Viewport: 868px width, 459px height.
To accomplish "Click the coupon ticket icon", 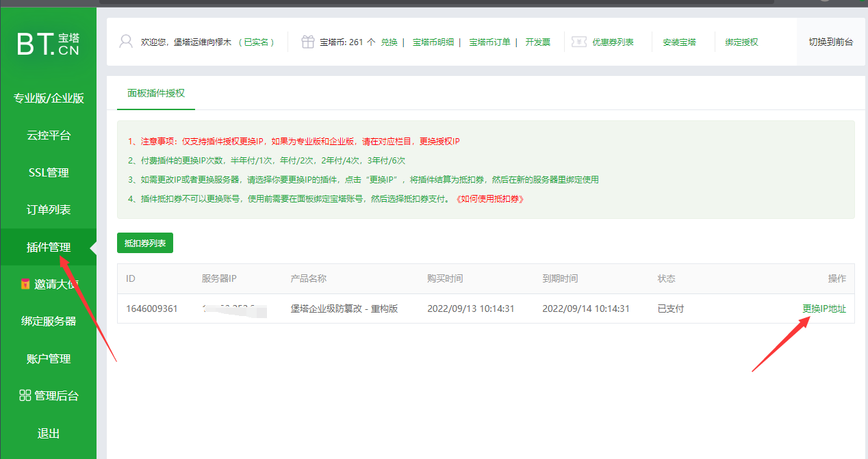I will [579, 42].
